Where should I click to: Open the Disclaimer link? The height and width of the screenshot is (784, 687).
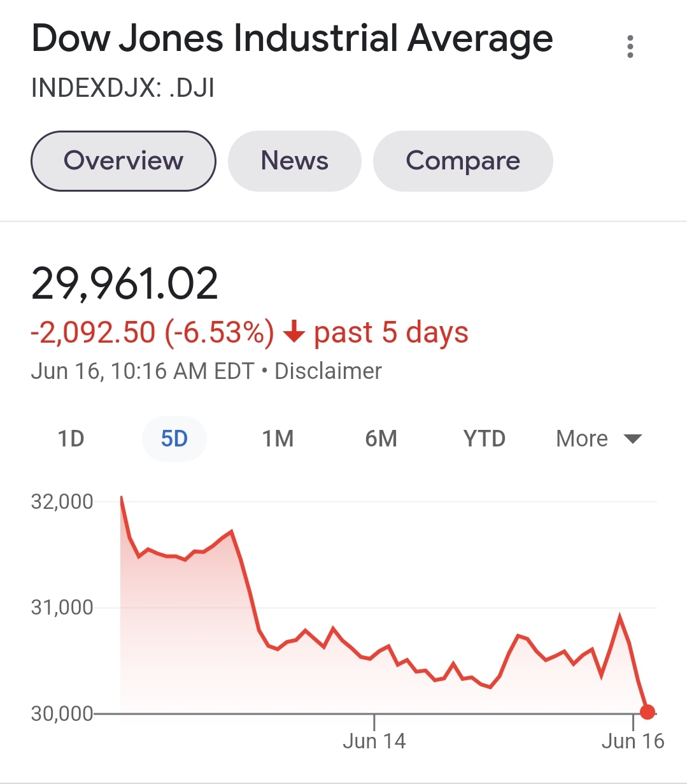click(328, 371)
